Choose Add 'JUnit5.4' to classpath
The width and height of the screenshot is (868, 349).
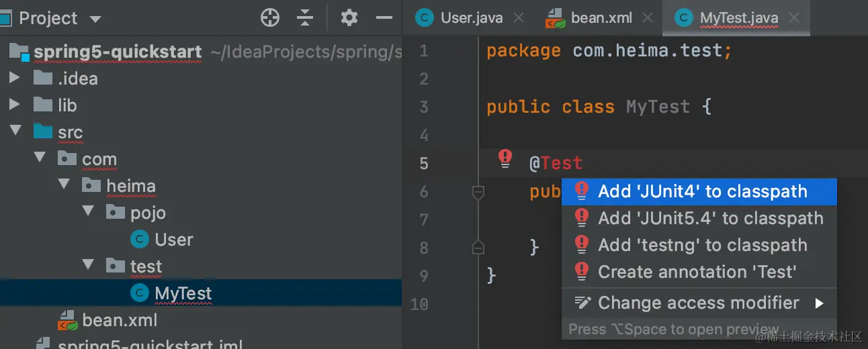click(x=710, y=218)
